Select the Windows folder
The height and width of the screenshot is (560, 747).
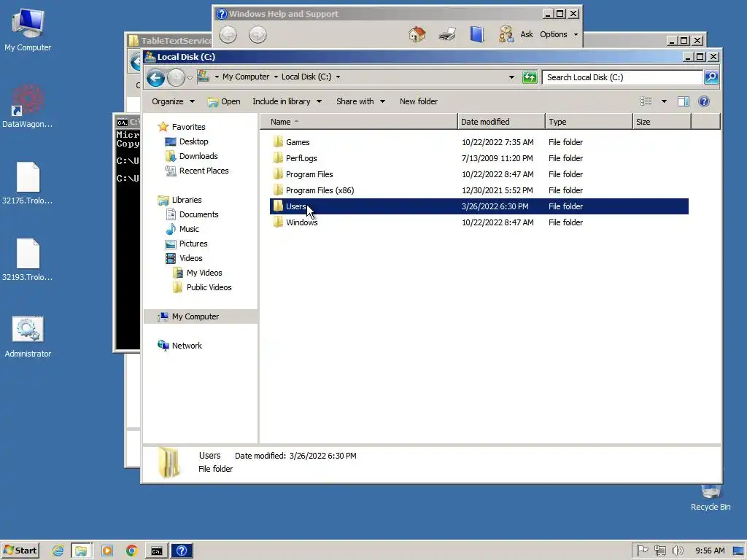pyautogui.click(x=301, y=222)
